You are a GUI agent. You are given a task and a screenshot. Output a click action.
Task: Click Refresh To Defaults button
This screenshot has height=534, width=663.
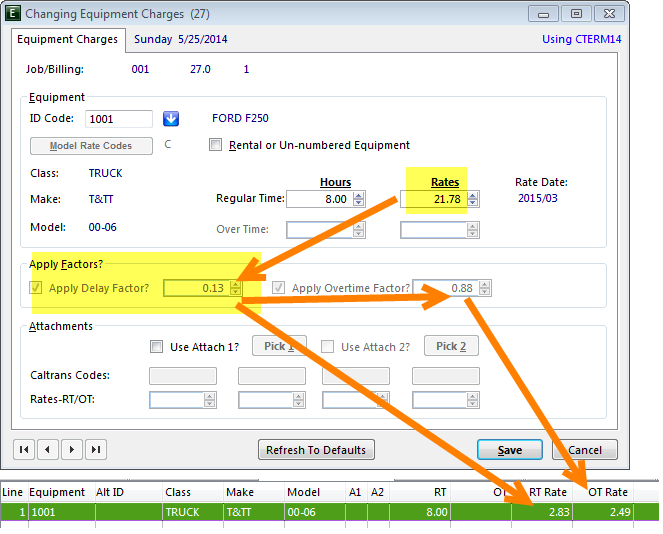(x=316, y=450)
